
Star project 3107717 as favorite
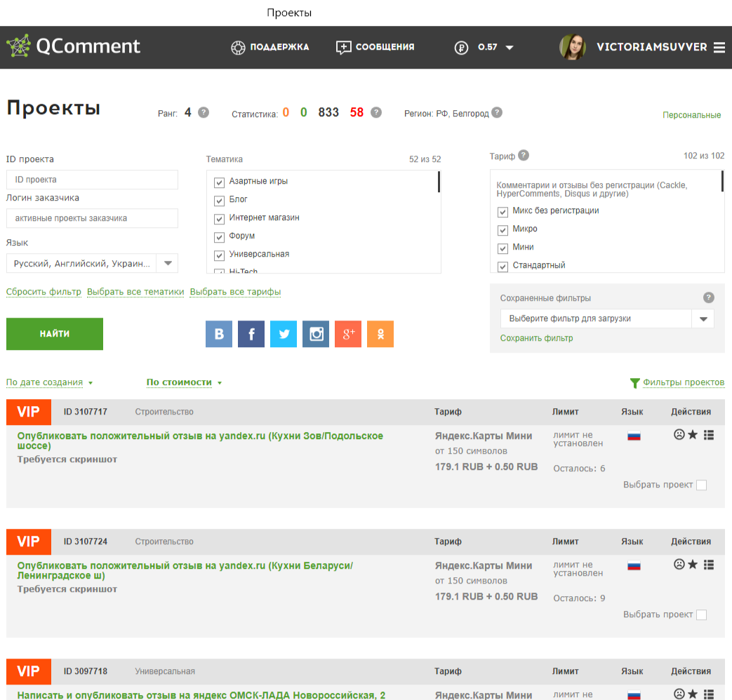tap(693, 434)
